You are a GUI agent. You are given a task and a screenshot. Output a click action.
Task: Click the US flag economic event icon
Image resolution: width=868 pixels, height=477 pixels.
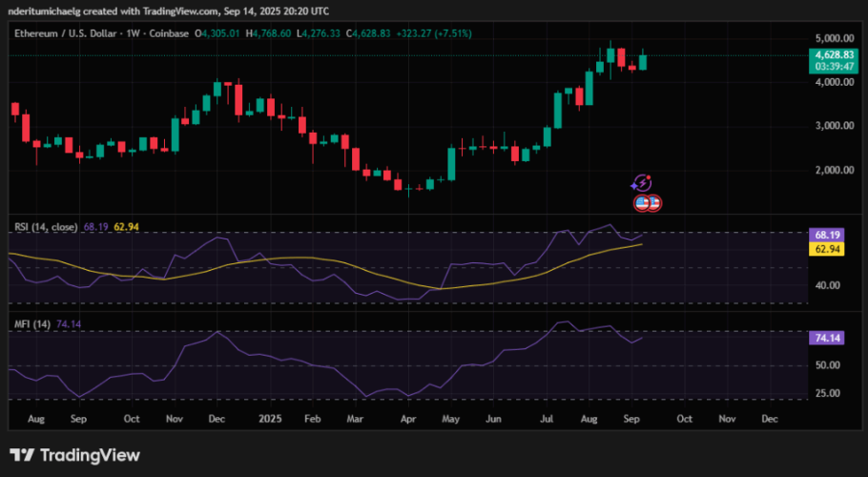pyautogui.click(x=643, y=203)
